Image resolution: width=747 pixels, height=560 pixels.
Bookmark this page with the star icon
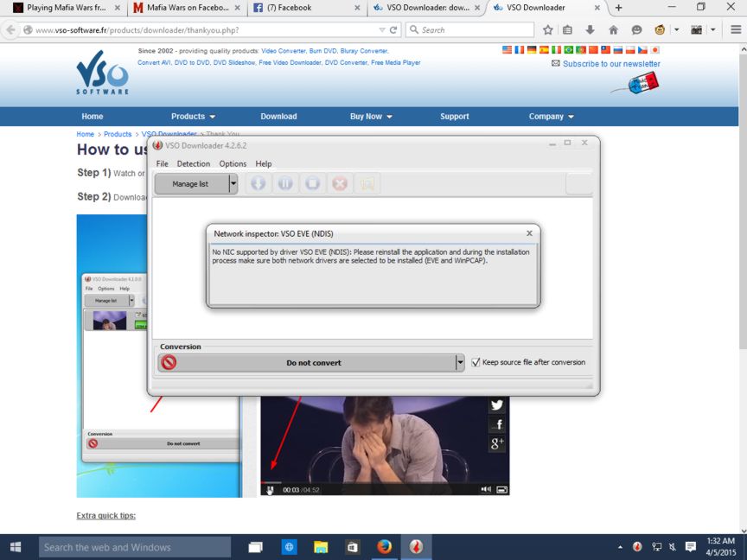coord(548,30)
